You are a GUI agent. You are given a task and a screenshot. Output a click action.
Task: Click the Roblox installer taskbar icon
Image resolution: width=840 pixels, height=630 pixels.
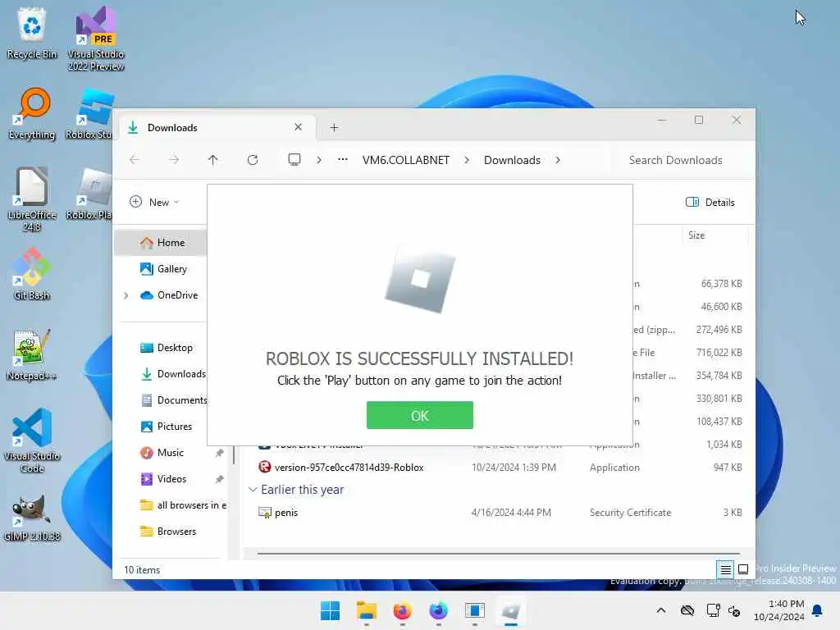511,610
